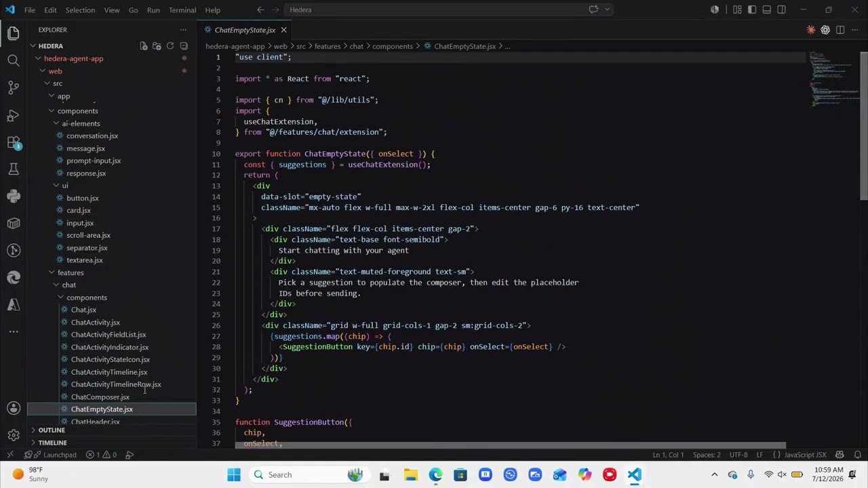Click the UTF-8 encoding status item
Viewport: 868px width, 488px height.
pos(738,455)
